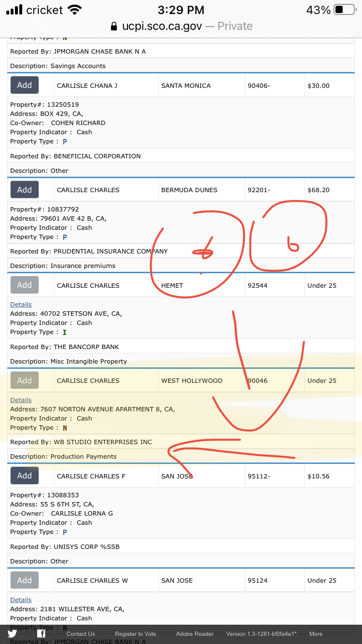The width and height of the screenshot is (362, 644).
Task: Open Register to Vote footer link
Action: [x=136, y=634]
